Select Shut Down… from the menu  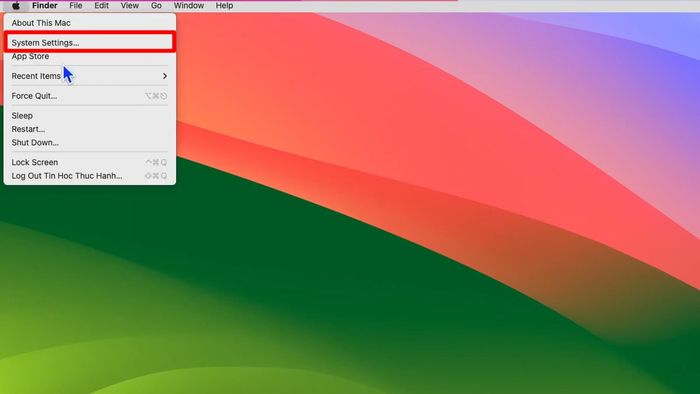89,142
